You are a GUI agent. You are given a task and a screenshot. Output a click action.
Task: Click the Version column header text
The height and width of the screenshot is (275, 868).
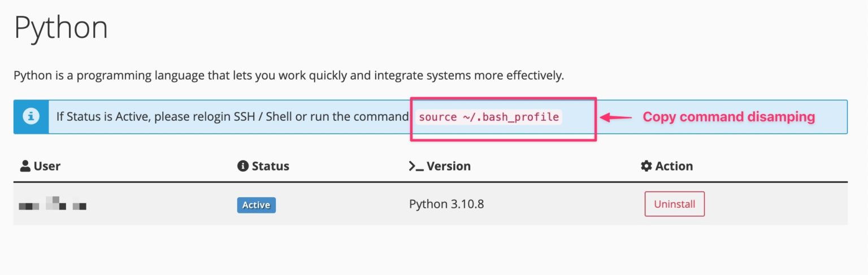coord(449,166)
